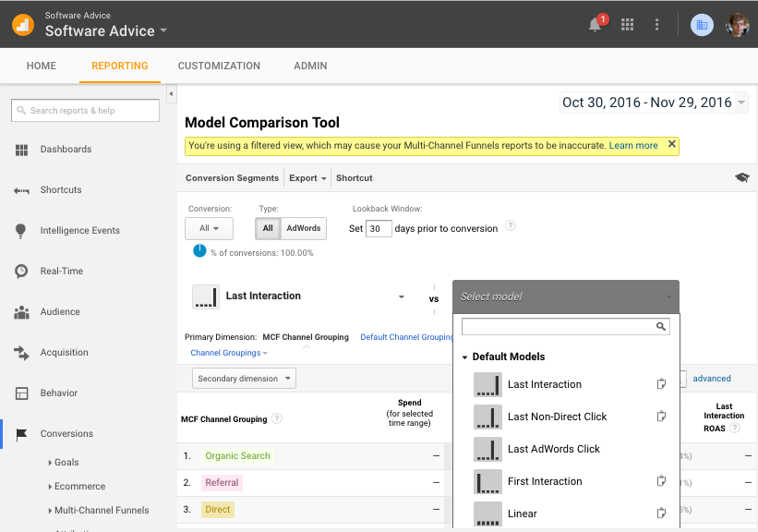Toggle the AdWords type button

coord(304,228)
